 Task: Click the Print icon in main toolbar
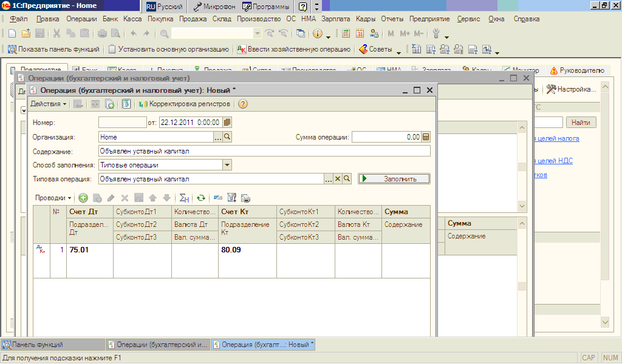tap(102, 33)
